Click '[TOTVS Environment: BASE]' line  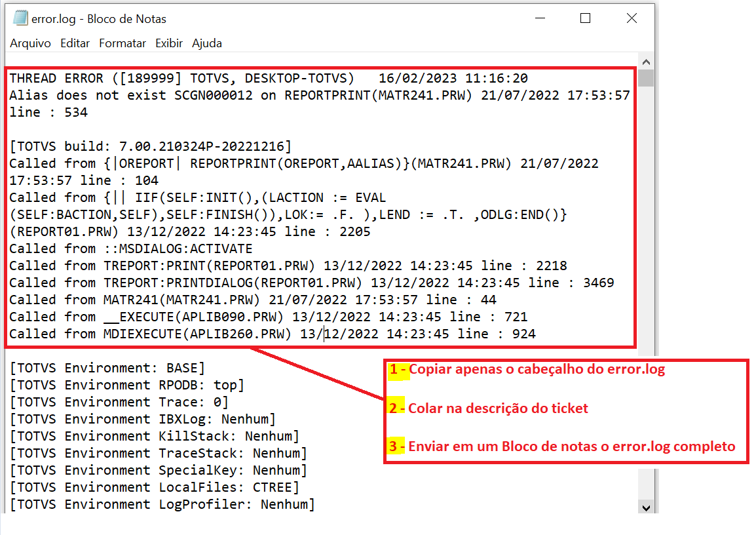pos(107,368)
